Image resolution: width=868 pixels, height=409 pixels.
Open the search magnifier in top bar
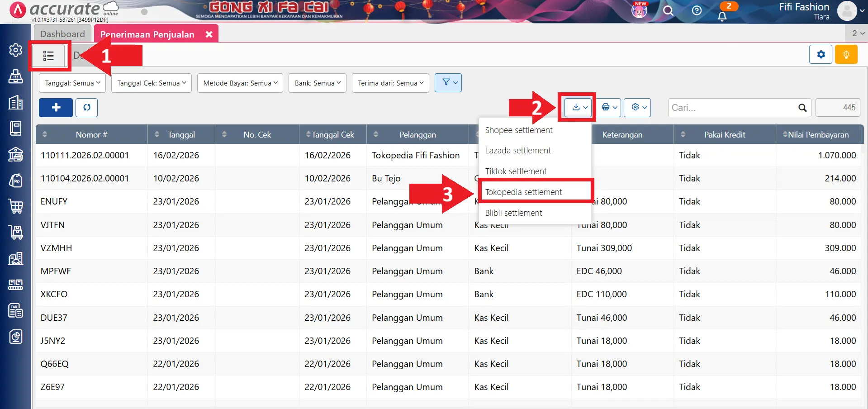669,11
